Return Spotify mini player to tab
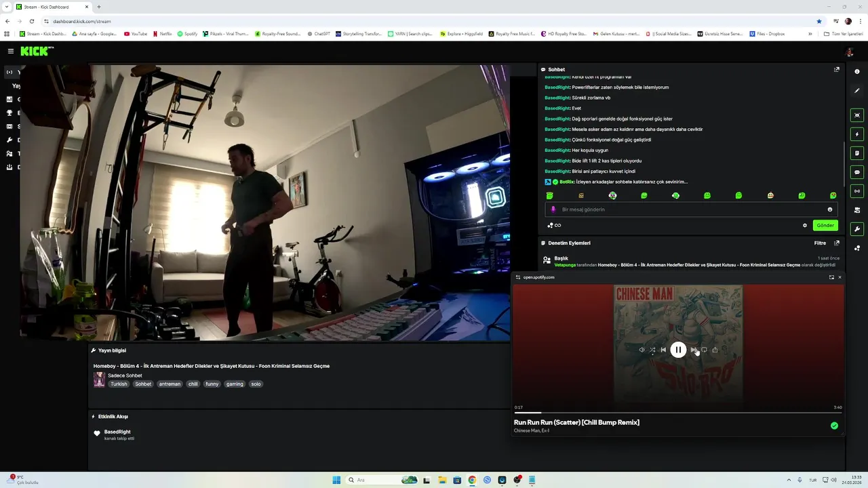868x488 pixels. pyautogui.click(x=831, y=277)
